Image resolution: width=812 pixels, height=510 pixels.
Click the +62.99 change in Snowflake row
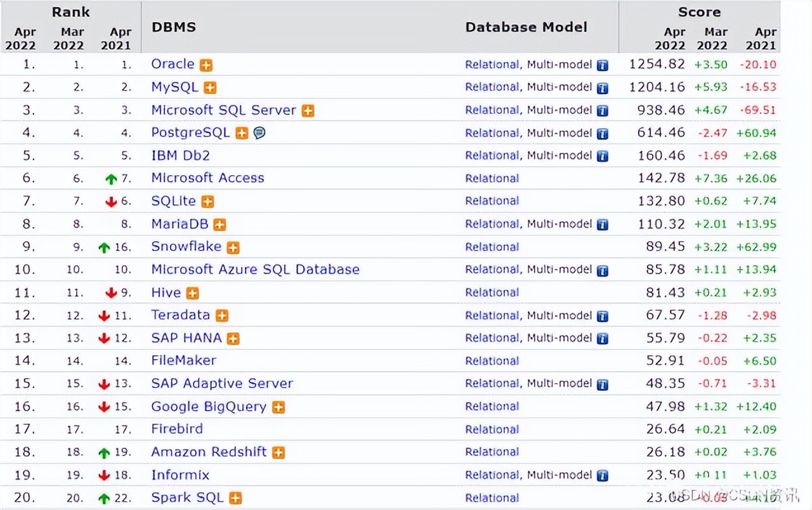click(x=756, y=247)
